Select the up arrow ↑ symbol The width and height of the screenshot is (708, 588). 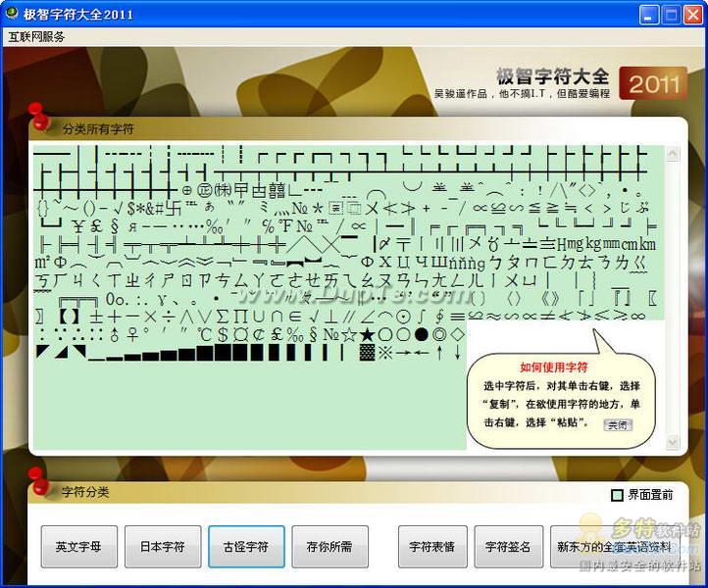click(439, 353)
